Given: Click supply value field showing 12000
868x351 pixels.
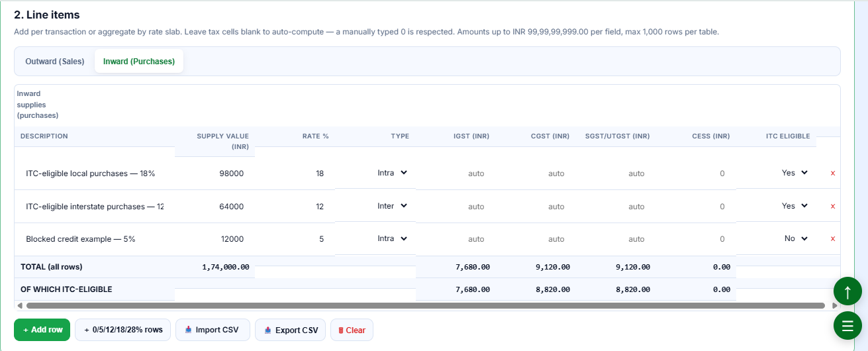Looking at the screenshot, I should 215,239.
